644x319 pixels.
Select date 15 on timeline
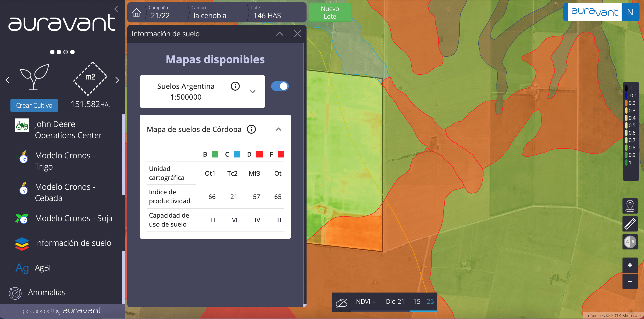click(417, 302)
